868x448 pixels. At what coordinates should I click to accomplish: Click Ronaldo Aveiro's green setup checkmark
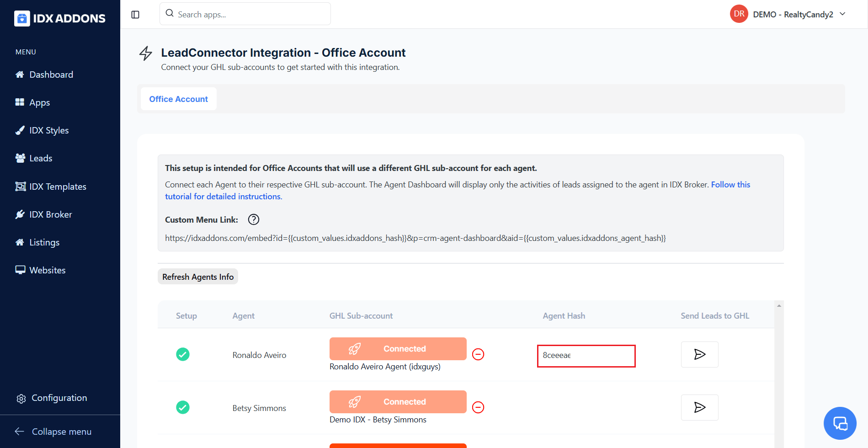183,354
